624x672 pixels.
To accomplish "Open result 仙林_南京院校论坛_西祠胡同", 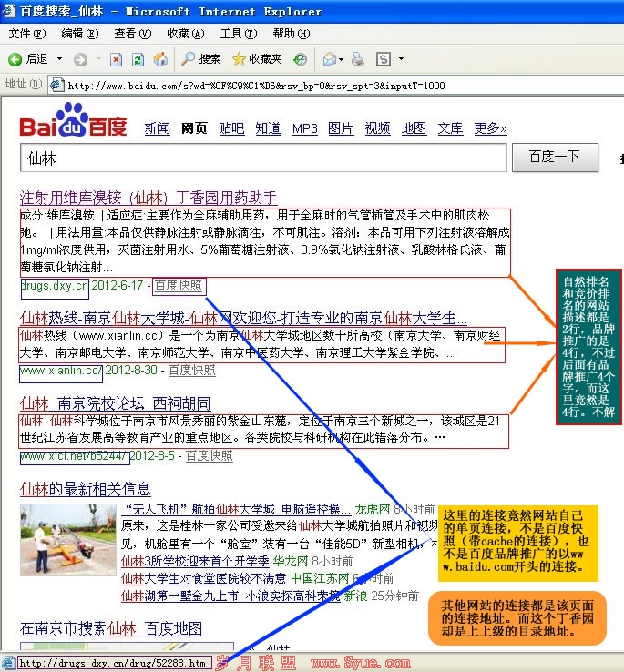I will pyautogui.click(x=116, y=403).
